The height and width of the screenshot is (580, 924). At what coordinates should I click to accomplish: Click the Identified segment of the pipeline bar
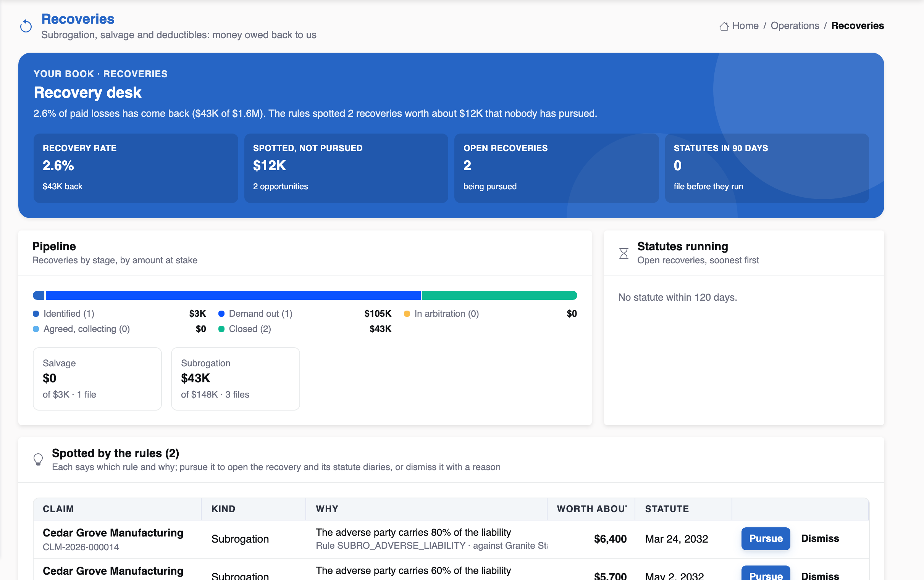pos(39,295)
